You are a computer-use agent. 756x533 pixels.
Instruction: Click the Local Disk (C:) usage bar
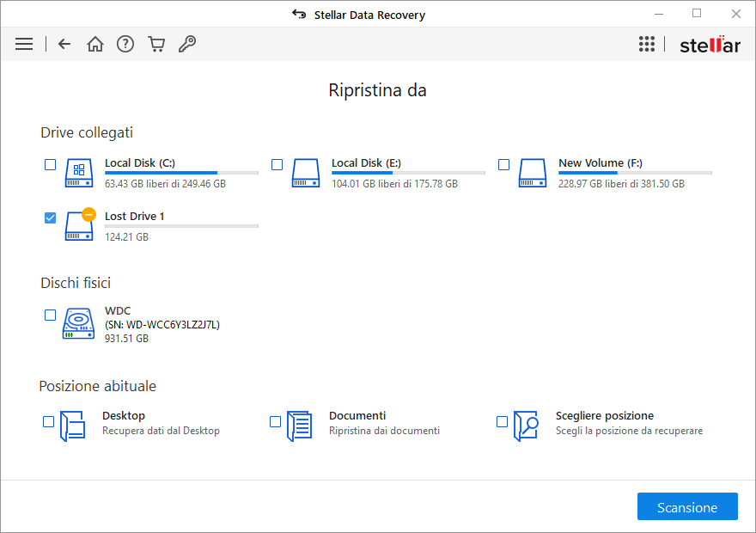click(x=181, y=173)
